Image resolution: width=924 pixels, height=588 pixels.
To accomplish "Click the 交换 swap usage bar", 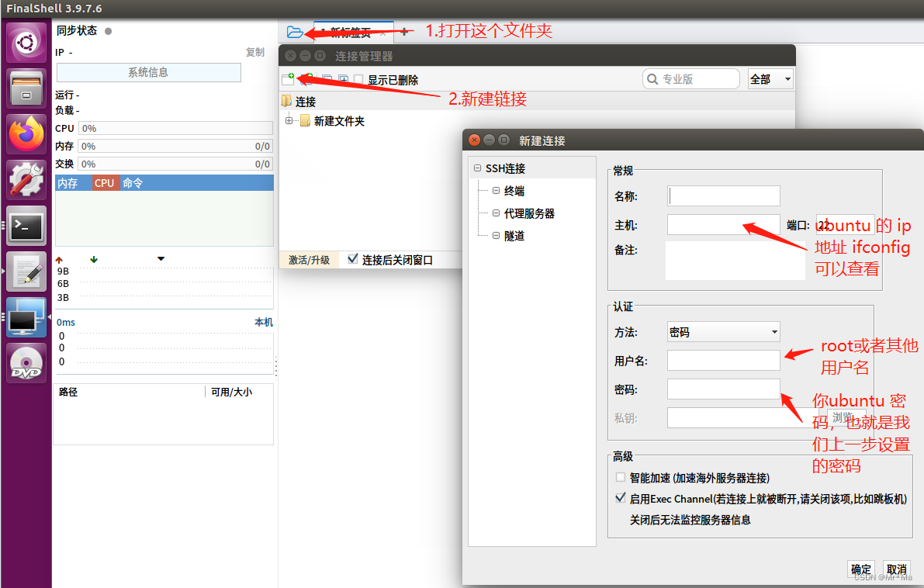I will click(x=175, y=164).
